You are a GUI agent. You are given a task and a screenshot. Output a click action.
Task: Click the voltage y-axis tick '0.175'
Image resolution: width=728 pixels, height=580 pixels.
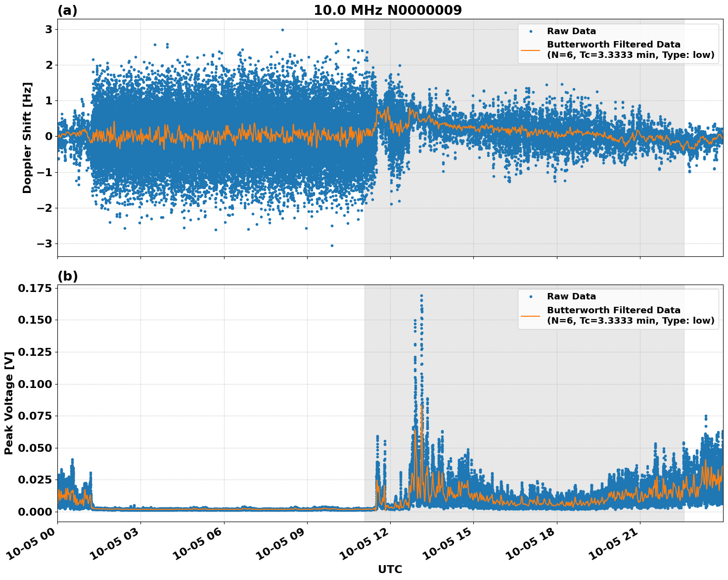click(35, 288)
